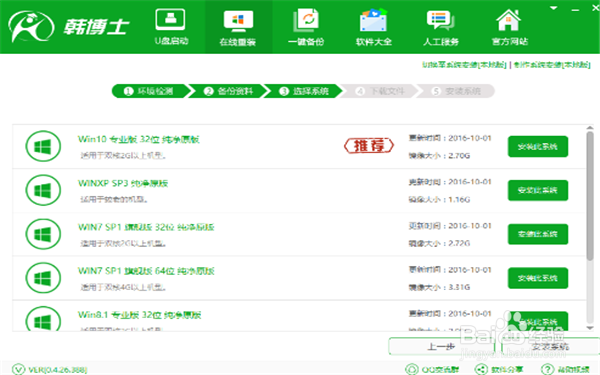Viewport: 600px width, 375px height.
Task: Select step 3 选择系统
Action: coord(304,91)
